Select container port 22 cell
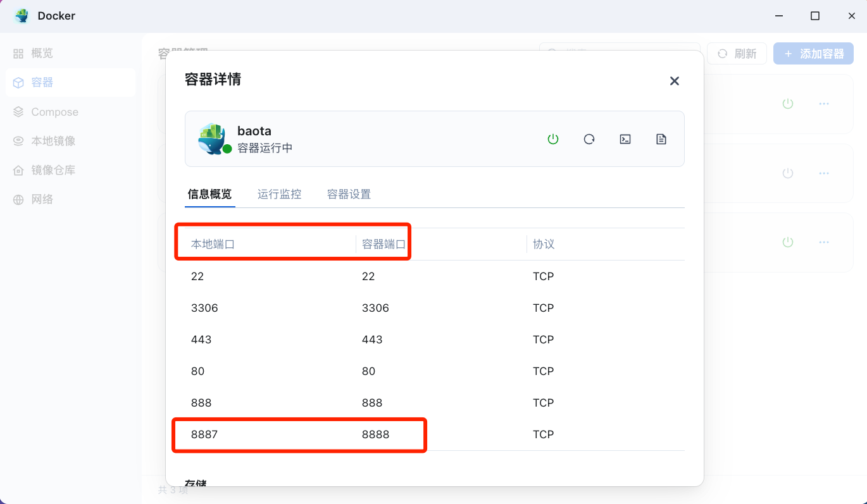This screenshot has height=504, width=867. click(368, 276)
